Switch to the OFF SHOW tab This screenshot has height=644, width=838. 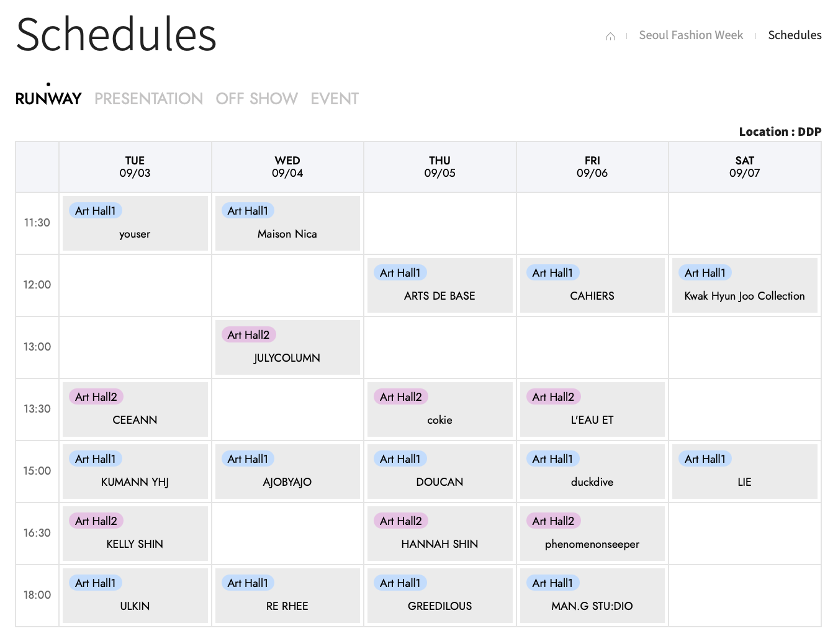[x=256, y=99]
